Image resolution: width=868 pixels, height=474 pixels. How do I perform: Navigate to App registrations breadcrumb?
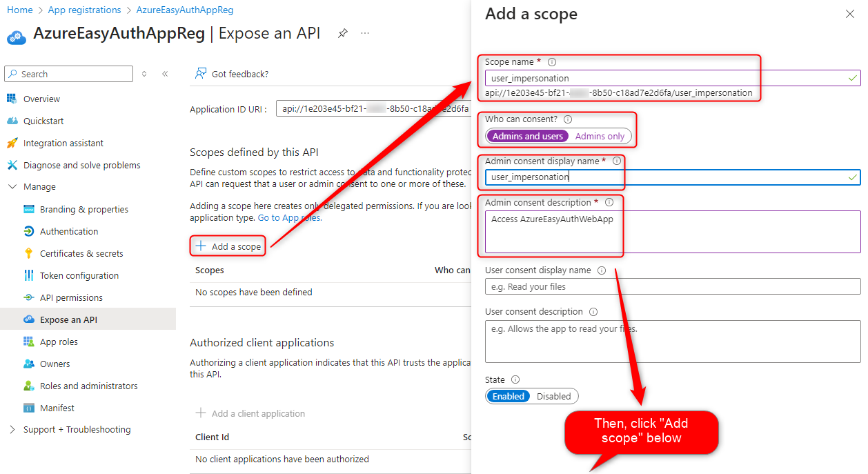point(84,10)
